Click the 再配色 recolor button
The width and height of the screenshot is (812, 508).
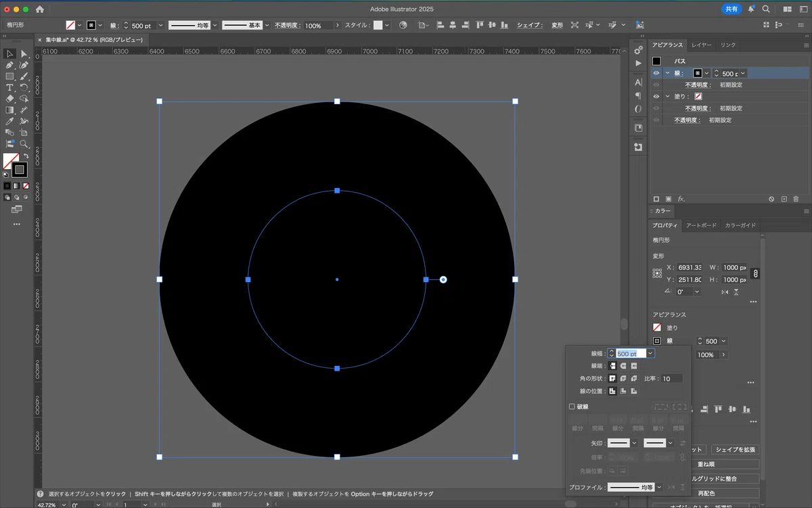coord(725,493)
